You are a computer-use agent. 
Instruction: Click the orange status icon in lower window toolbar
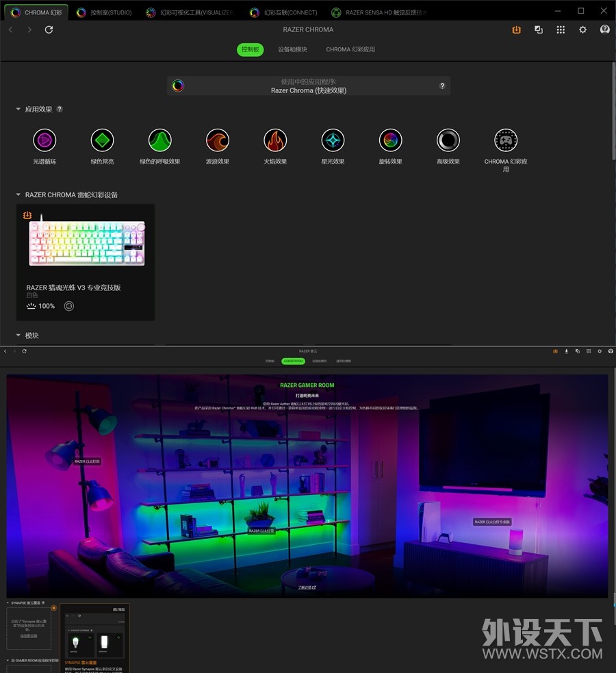pyautogui.click(x=555, y=351)
